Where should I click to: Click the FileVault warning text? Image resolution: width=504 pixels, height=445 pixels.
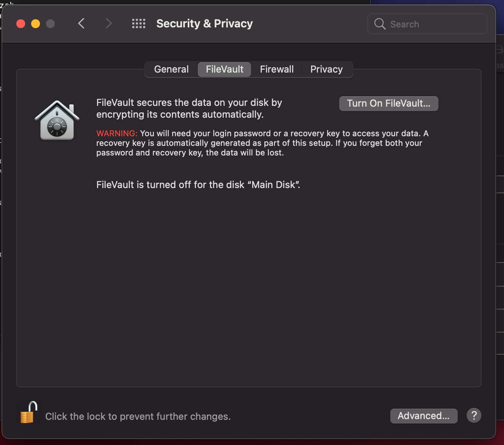[262, 143]
